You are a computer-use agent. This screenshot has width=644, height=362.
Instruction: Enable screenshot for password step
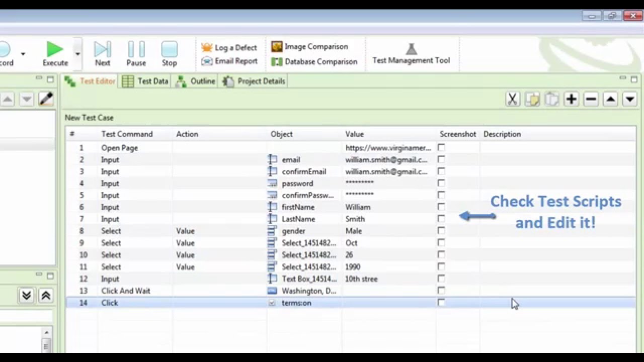pos(441,183)
